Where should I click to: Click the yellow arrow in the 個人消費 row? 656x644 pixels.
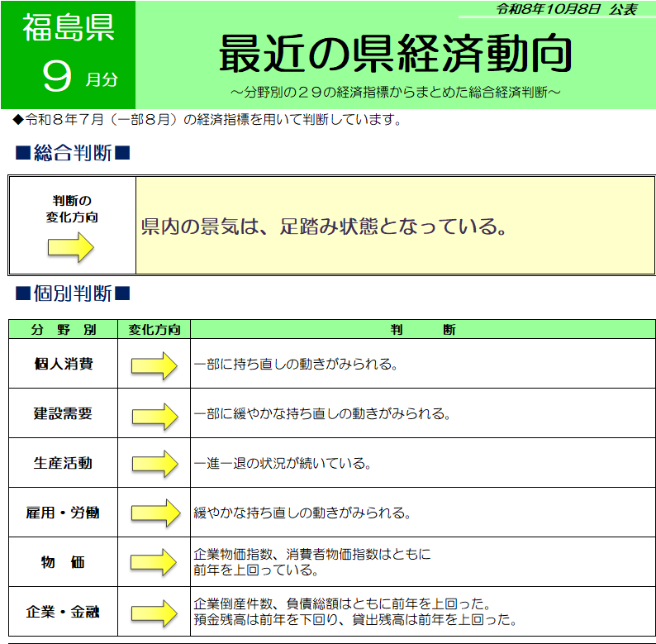click(154, 365)
